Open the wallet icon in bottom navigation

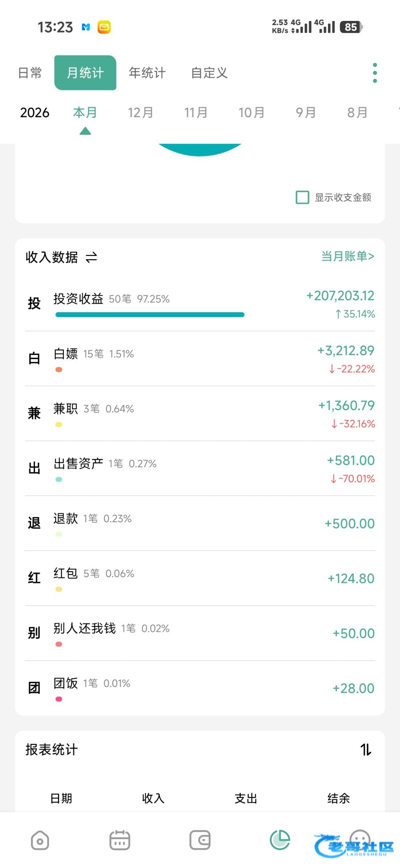point(200,840)
